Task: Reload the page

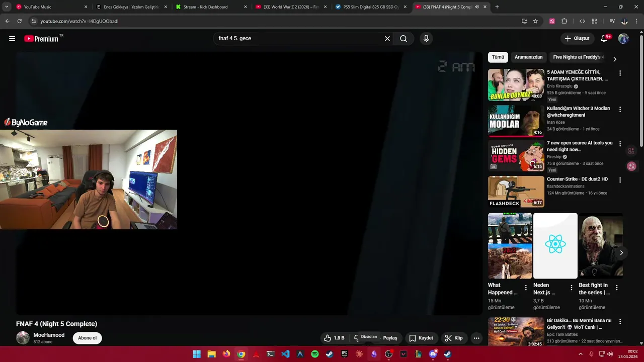Action: [19, 21]
